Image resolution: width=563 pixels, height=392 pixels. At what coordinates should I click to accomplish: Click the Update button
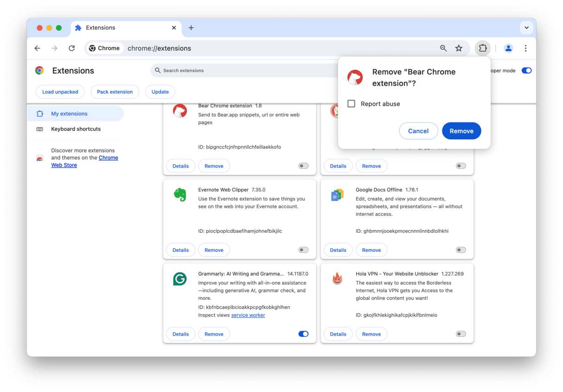click(160, 92)
